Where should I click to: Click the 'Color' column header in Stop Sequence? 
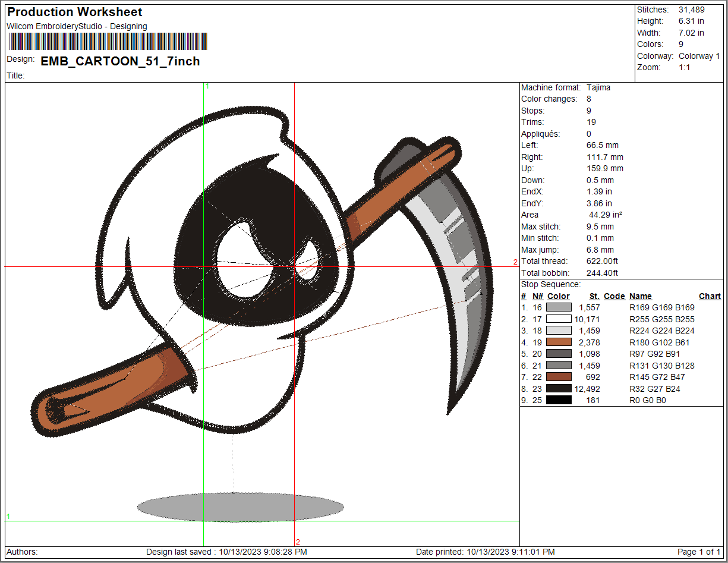pyautogui.click(x=558, y=296)
